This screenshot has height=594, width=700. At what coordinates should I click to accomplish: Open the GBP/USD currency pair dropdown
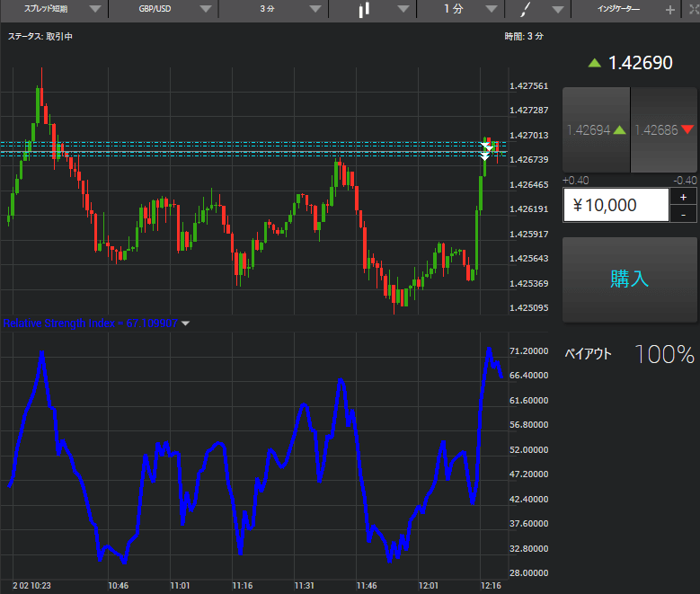(x=164, y=9)
